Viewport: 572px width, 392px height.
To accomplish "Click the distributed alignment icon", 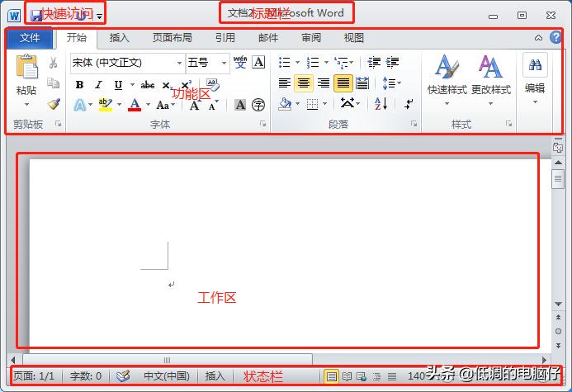I will [x=362, y=83].
